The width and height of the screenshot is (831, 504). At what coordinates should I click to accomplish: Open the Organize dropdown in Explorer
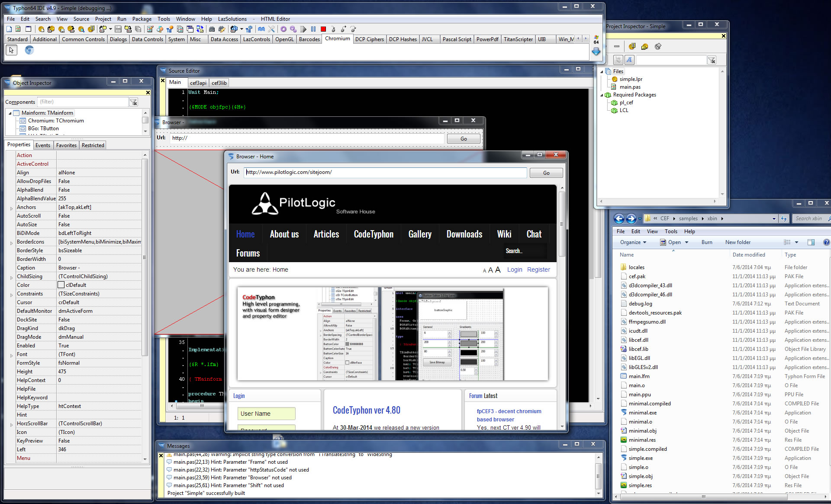[633, 242]
